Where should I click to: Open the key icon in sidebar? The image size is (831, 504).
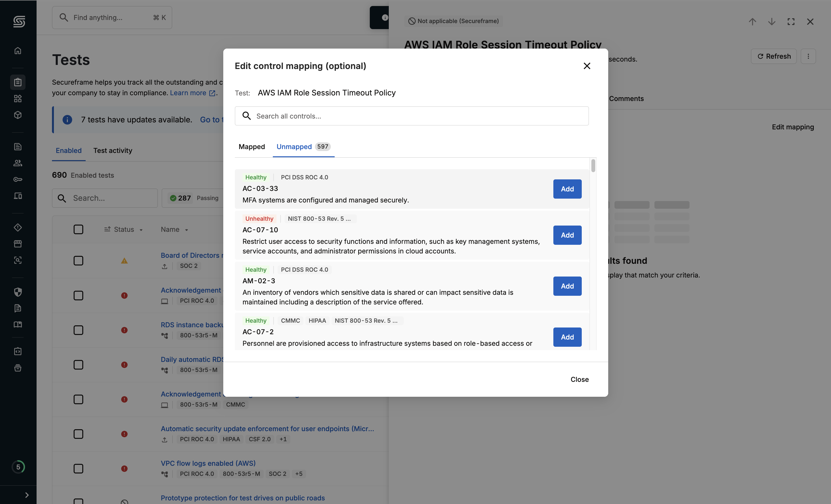tap(18, 179)
